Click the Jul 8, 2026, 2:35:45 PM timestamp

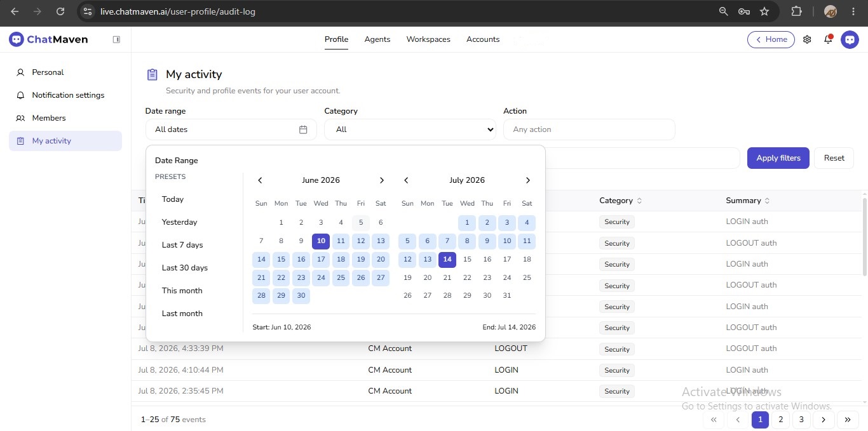point(181,391)
